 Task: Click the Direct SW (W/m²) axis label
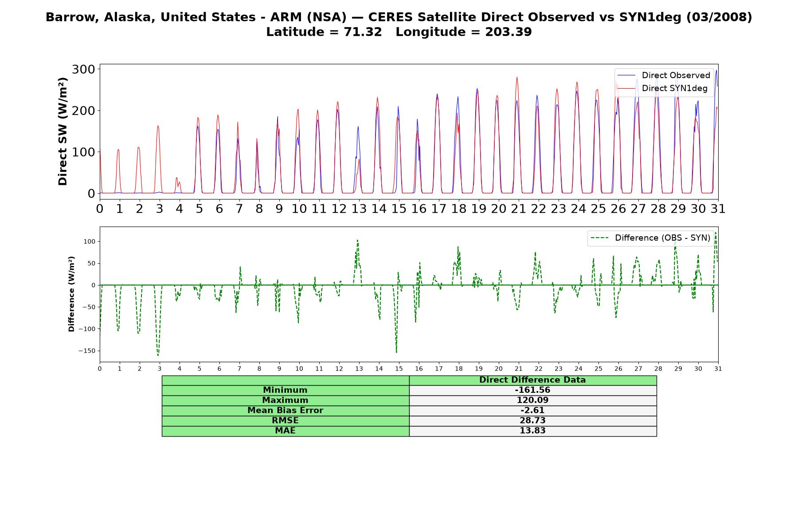point(63,131)
